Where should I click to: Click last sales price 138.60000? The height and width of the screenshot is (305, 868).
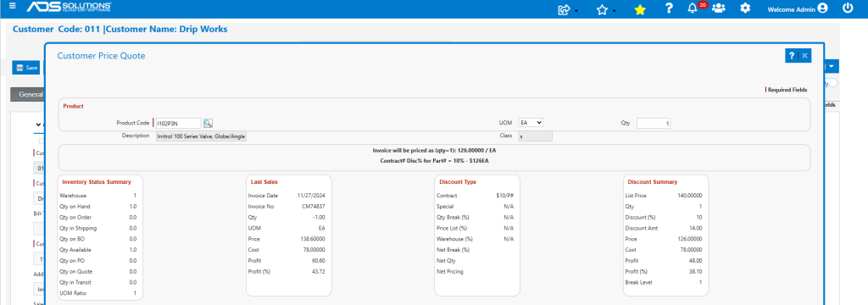click(313, 239)
